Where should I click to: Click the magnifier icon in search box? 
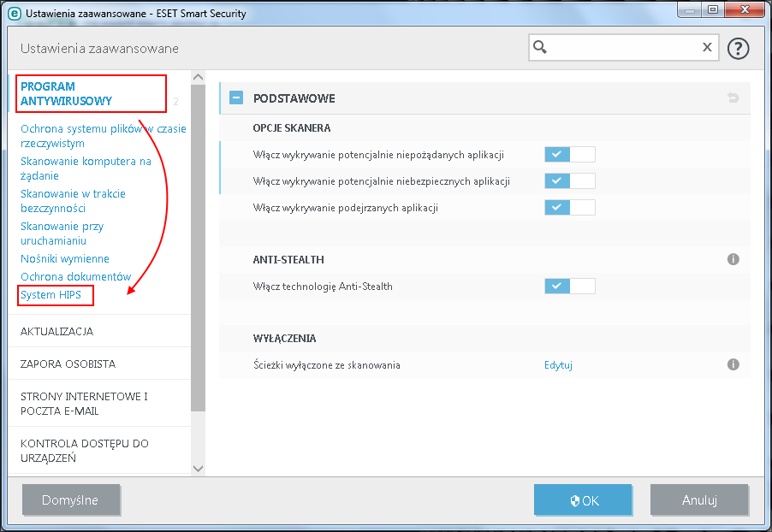[x=540, y=47]
